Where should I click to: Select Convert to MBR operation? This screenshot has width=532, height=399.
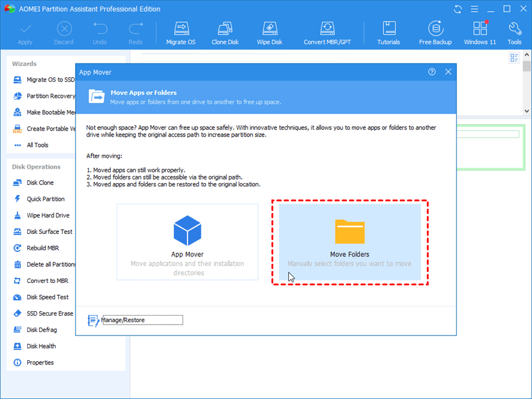click(x=41, y=281)
